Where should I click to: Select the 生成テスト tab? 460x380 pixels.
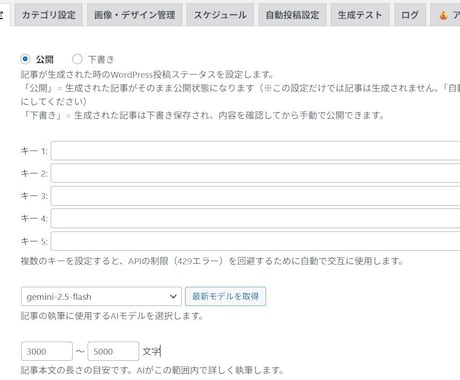pos(360,15)
